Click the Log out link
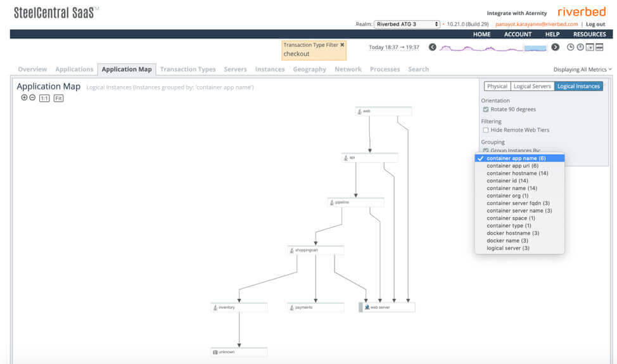The height and width of the screenshot is (364, 617). pyautogui.click(x=595, y=24)
